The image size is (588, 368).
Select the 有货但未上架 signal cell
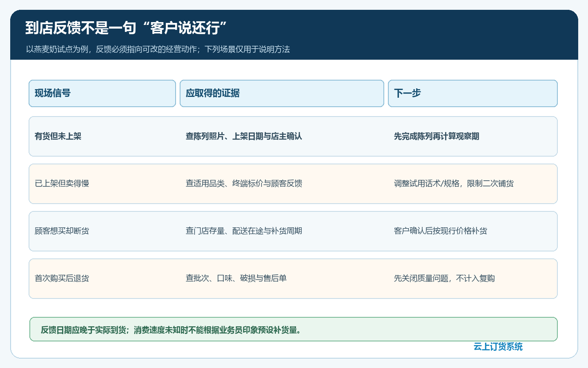pos(58,137)
